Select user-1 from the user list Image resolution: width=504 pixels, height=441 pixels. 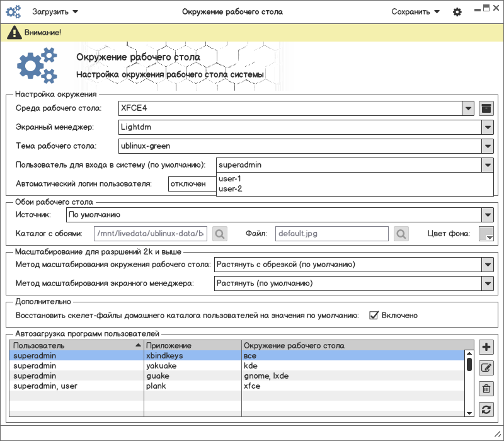coord(230,179)
